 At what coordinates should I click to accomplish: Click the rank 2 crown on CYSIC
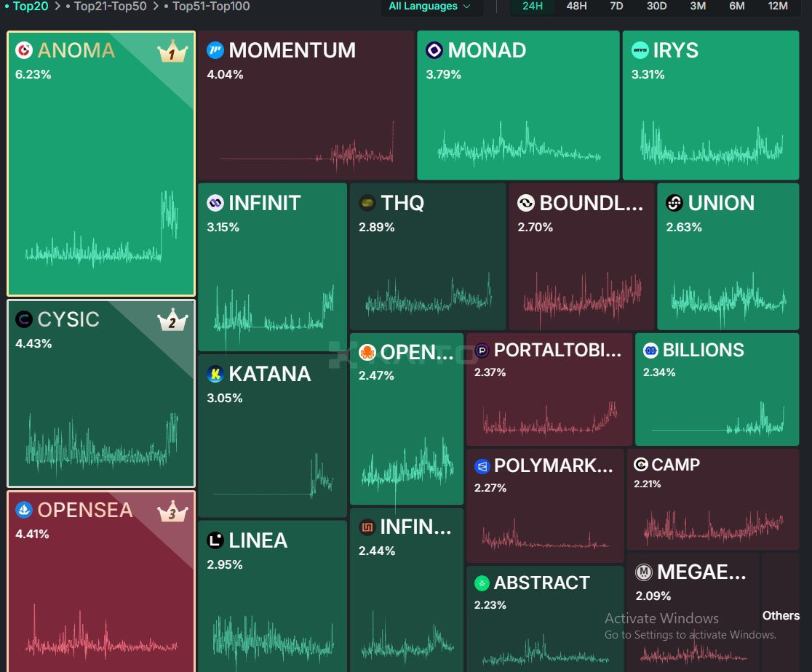tap(172, 320)
